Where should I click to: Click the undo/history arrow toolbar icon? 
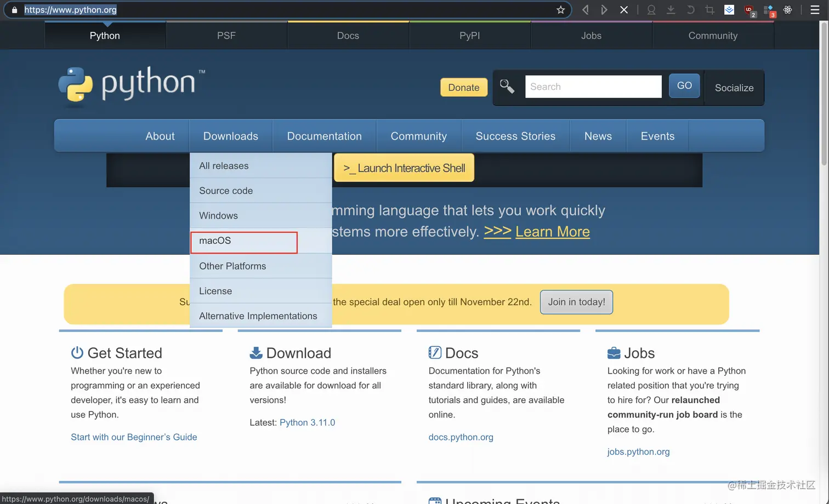point(690,10)
